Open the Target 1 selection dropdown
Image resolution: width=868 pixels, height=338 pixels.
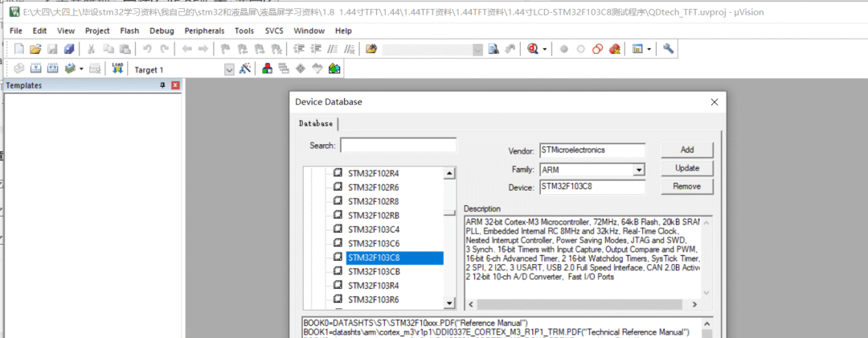[229, 70]
